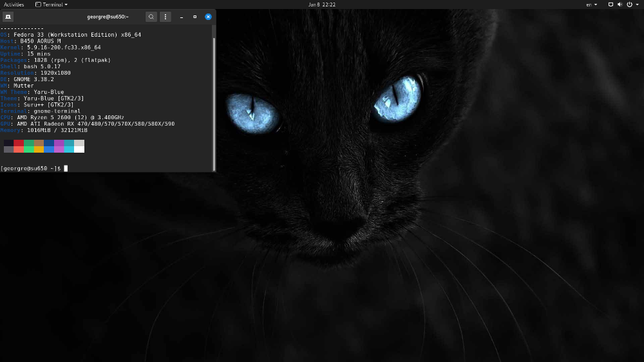Click the text 'Fedora 33 (Workstation Edition) x86_64'
The image size is (644, 362).
click(77, 35)
